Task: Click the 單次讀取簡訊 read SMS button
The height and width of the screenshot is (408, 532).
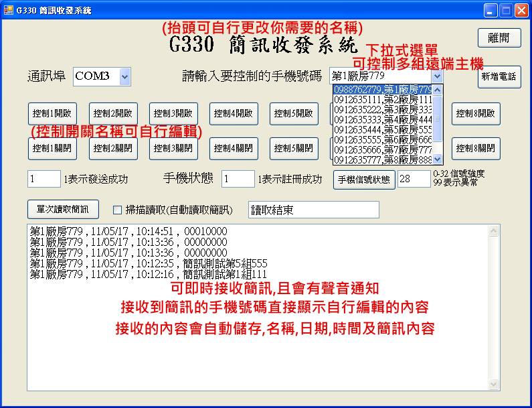Action: 63,210
